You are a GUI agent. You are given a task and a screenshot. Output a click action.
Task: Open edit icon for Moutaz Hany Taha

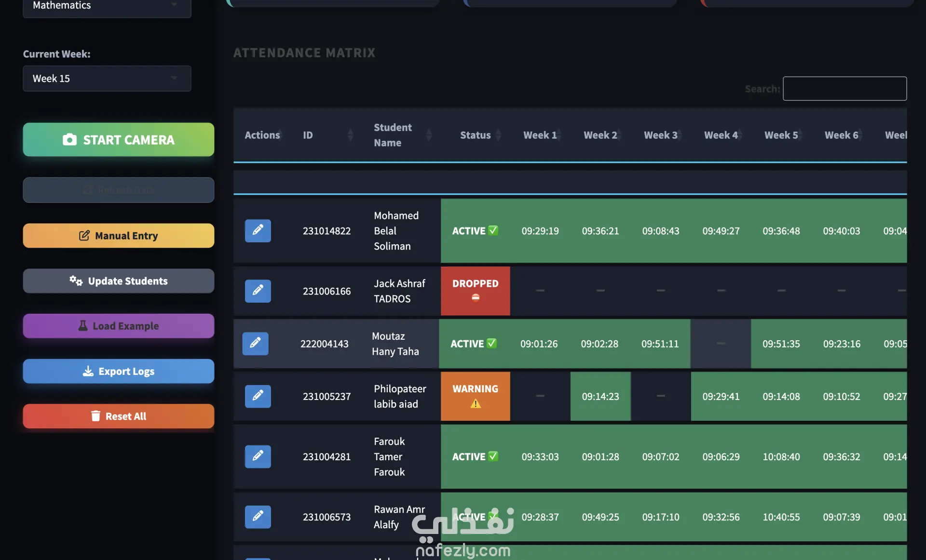[x=255, y=343]
